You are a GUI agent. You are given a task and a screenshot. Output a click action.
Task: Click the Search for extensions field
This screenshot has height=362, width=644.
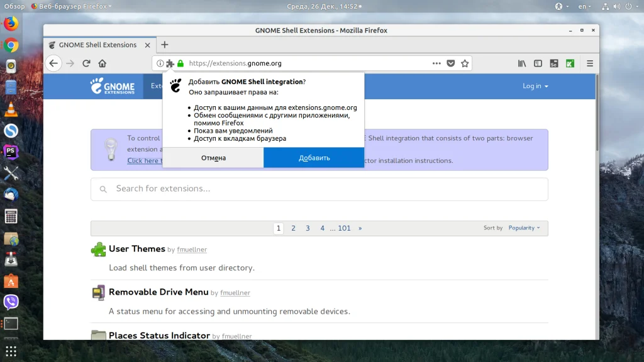[x=319, y=189]
